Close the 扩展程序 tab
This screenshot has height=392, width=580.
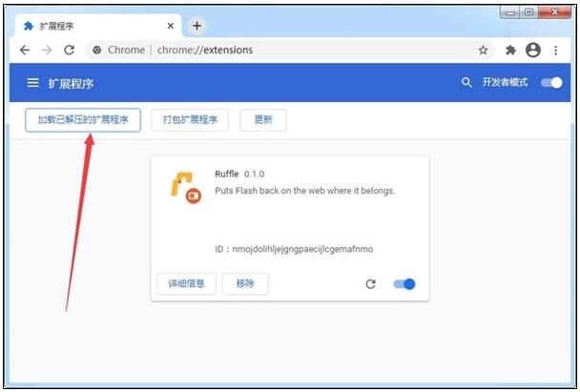click(x=170, y=26)
